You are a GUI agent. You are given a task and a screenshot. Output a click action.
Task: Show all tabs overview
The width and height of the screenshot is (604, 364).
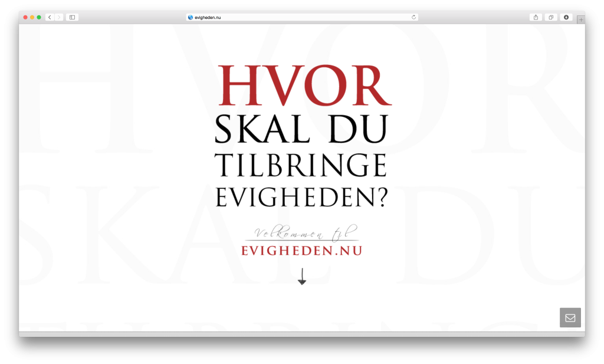[551, 17]
